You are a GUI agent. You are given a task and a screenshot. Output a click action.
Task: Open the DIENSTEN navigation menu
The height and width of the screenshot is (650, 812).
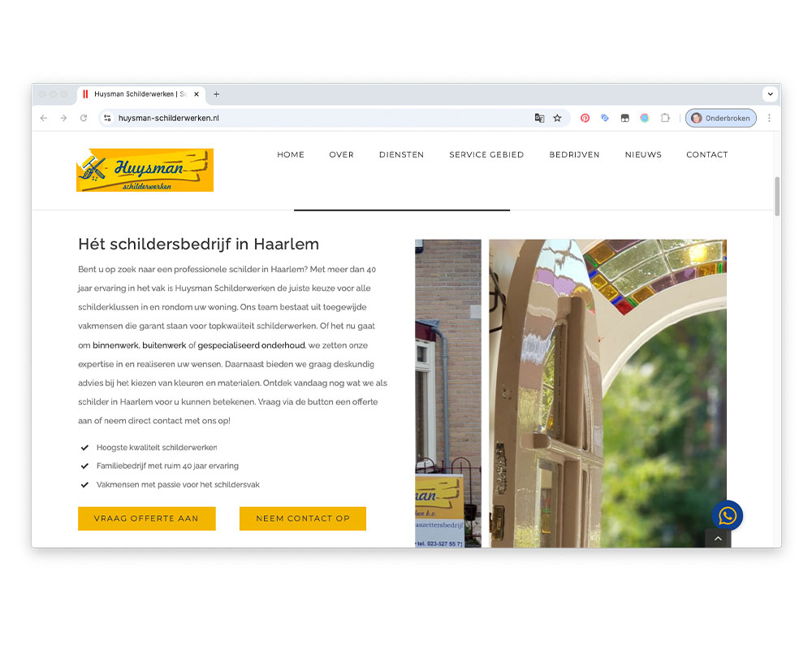point(401,154)
